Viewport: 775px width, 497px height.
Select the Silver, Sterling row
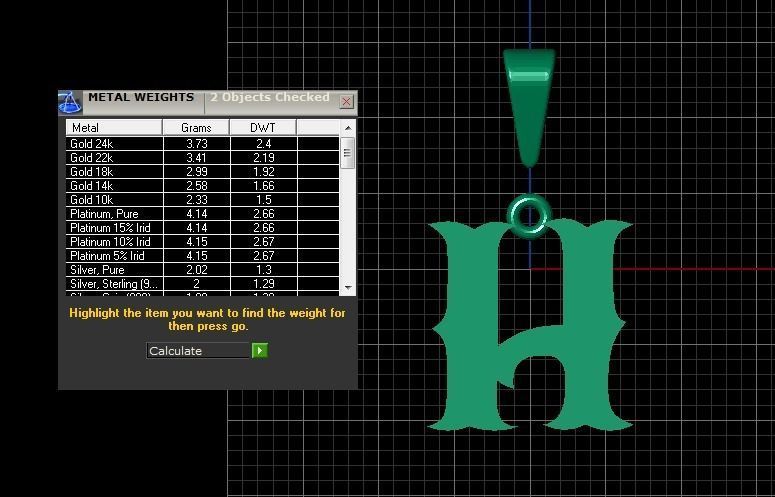coord(203,284)
